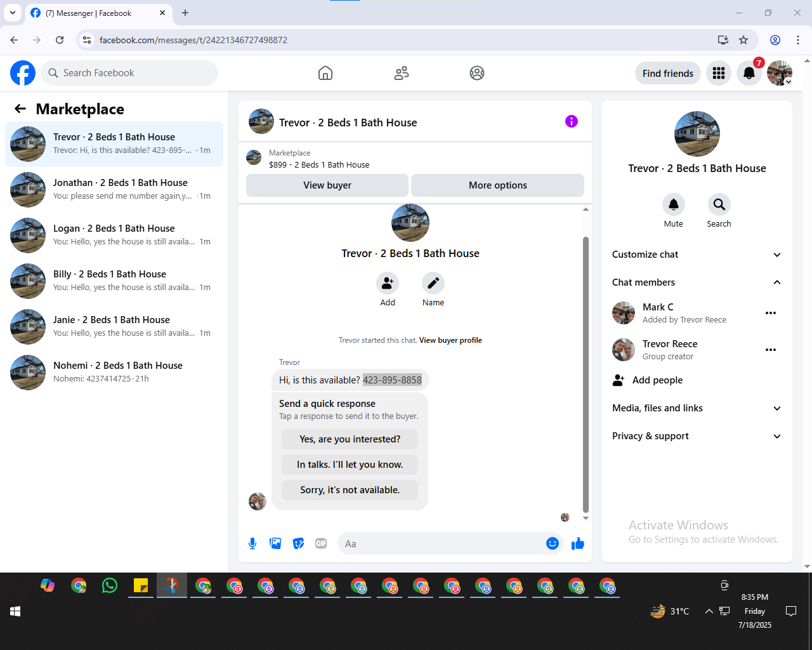Click the Name pencil edit icon
Viewport: 812px width, 650px height.
pos(433,283)
